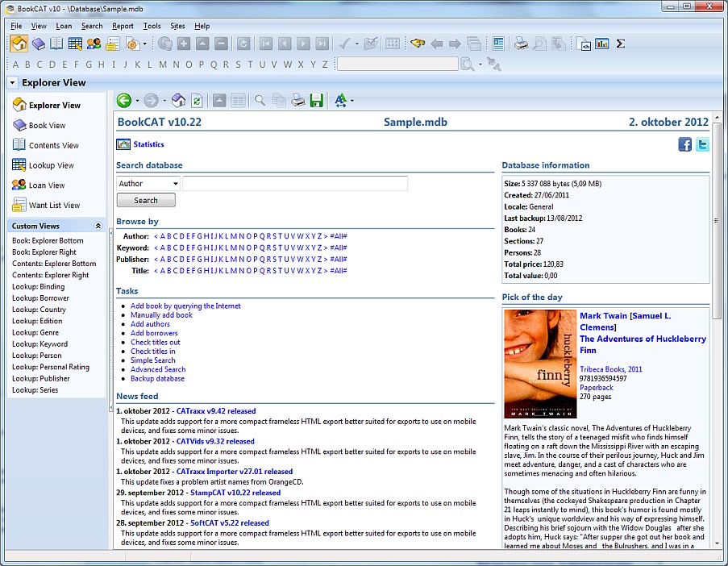Open the File menu
Screen dimensions: 728x566
tap(16, 26)
